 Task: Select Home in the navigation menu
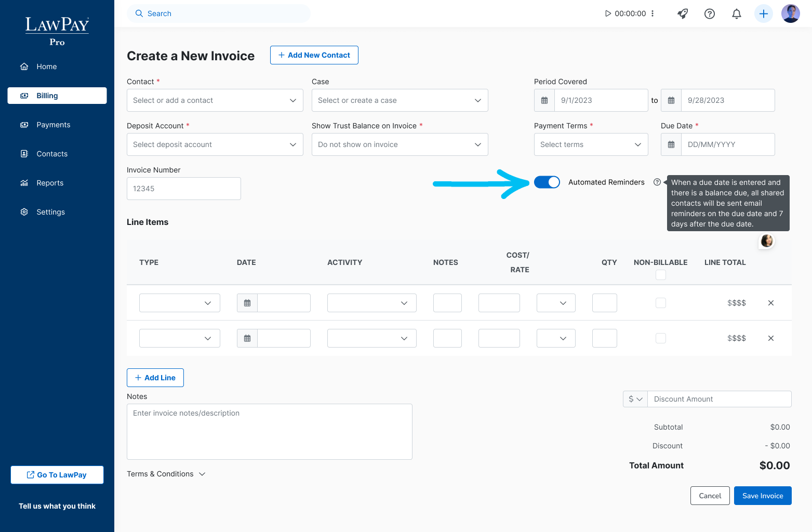46,66
